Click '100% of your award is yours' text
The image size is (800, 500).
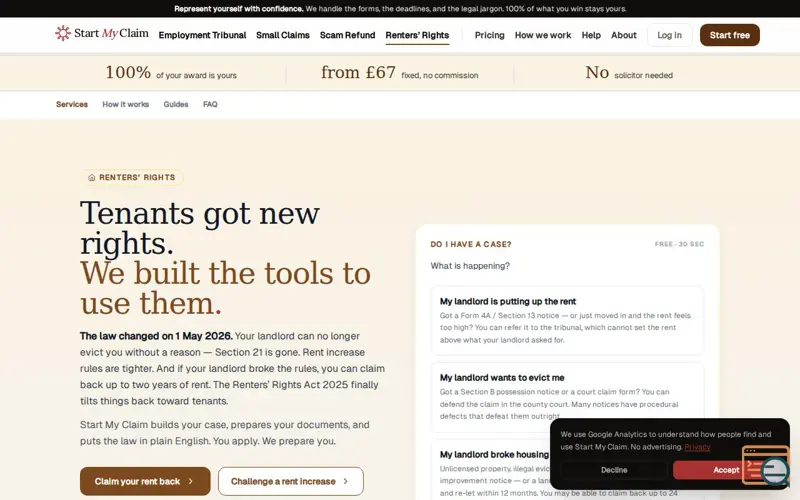171,73
